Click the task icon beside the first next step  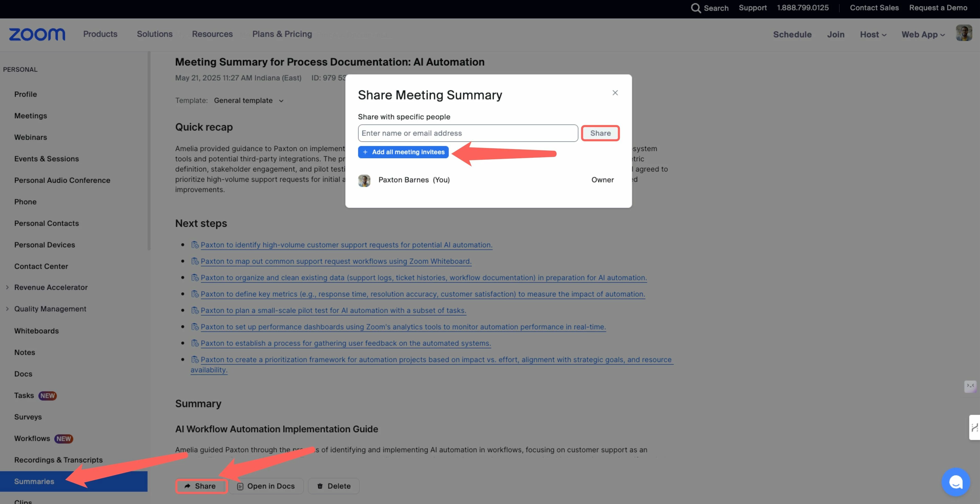(x=195, y=245)
